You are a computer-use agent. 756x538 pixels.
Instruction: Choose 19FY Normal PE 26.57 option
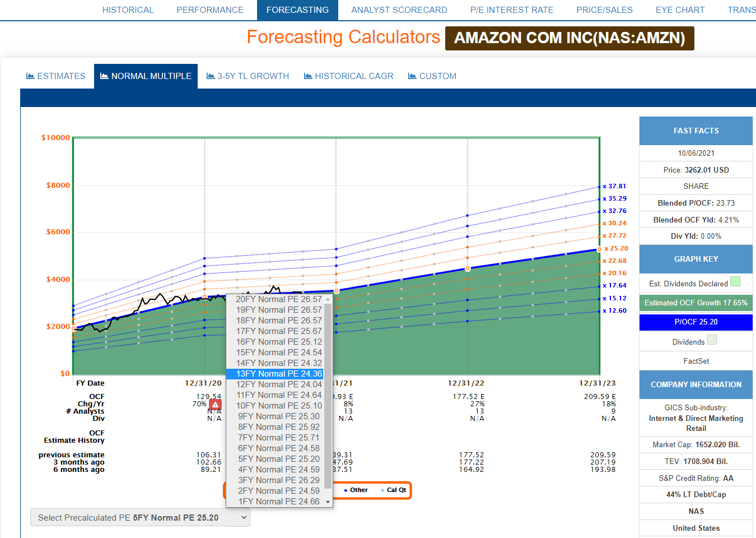tap(275, 310)
